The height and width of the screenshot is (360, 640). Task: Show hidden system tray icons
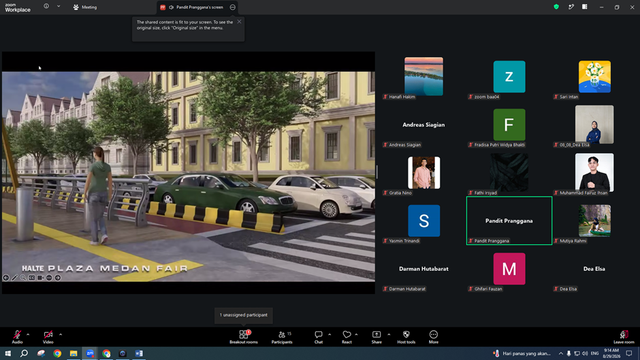click(x=561, y=353)
